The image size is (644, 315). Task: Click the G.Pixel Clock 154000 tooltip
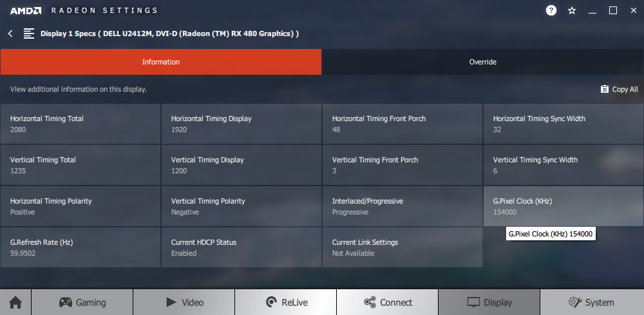[x=551, y=234]
